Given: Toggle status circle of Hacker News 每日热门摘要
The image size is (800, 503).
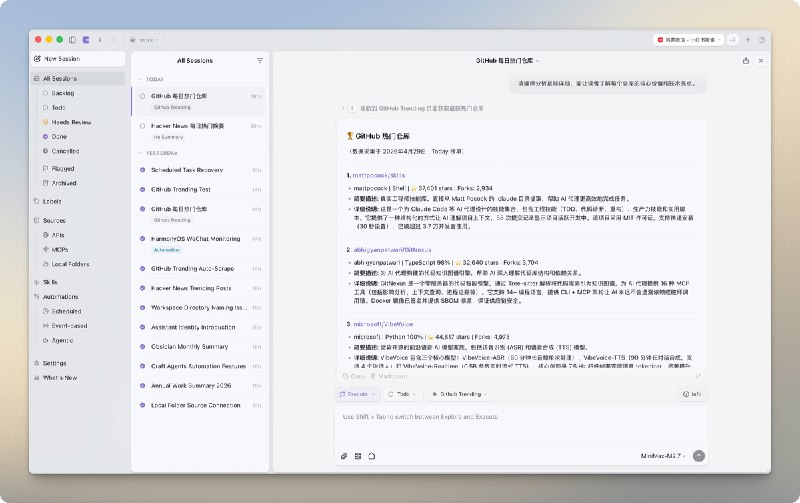Looking at the screenshot, I should (x=142, y=126).
